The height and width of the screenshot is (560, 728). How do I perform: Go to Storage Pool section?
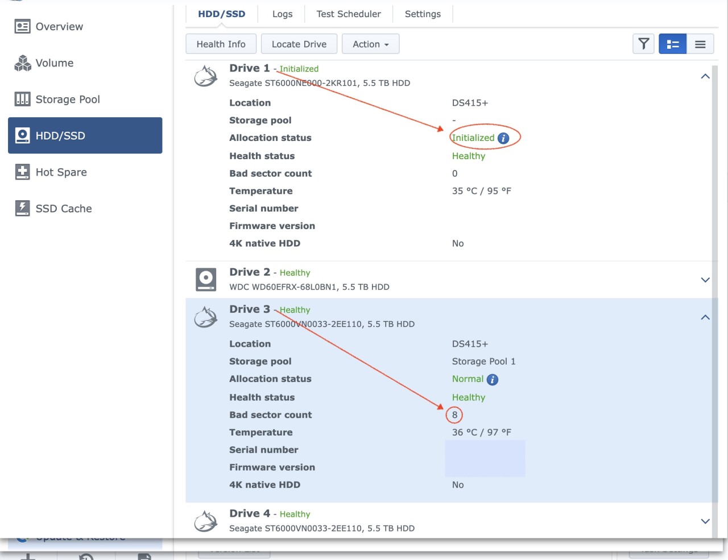point(67,99)
